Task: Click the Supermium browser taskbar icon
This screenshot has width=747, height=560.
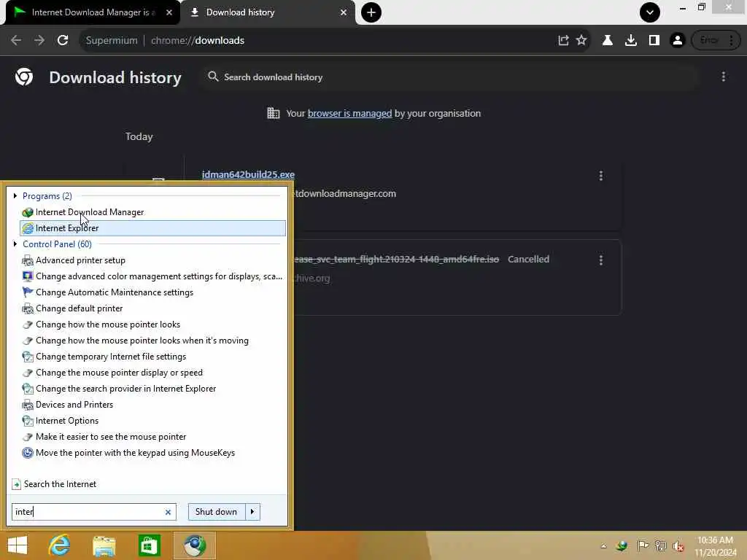Action: pos(194,545)
